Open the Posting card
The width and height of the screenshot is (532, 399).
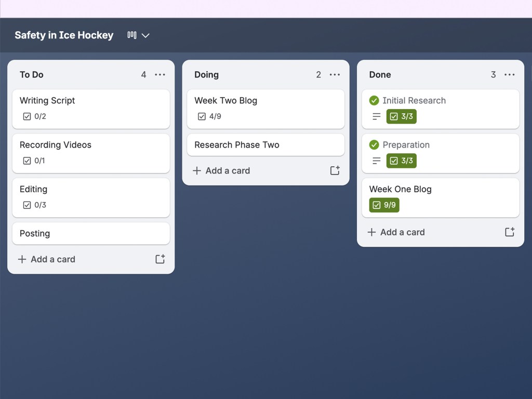click(91, 233)
